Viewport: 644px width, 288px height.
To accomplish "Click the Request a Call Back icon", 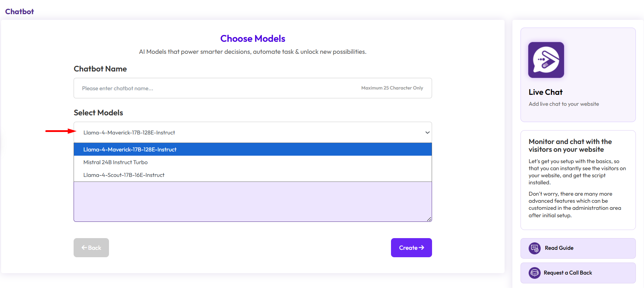I will (x=534, y=273).
